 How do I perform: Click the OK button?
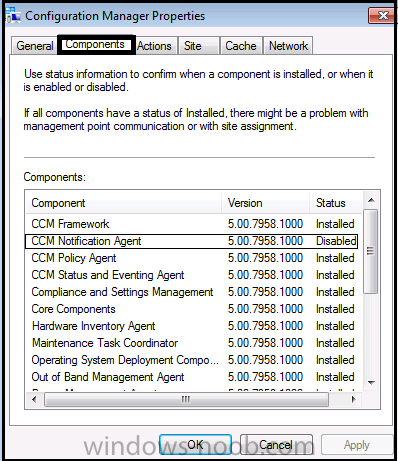(195, 444)
